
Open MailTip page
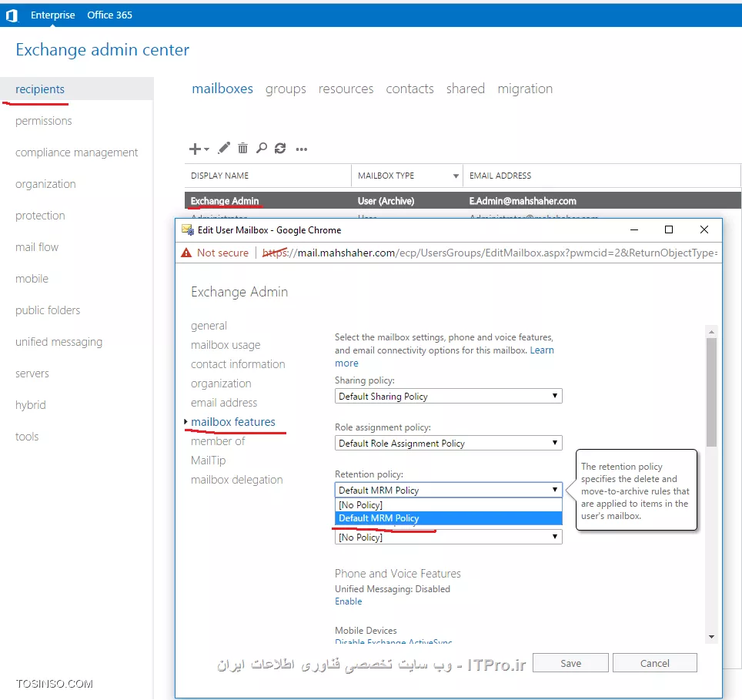click(209, 461)
